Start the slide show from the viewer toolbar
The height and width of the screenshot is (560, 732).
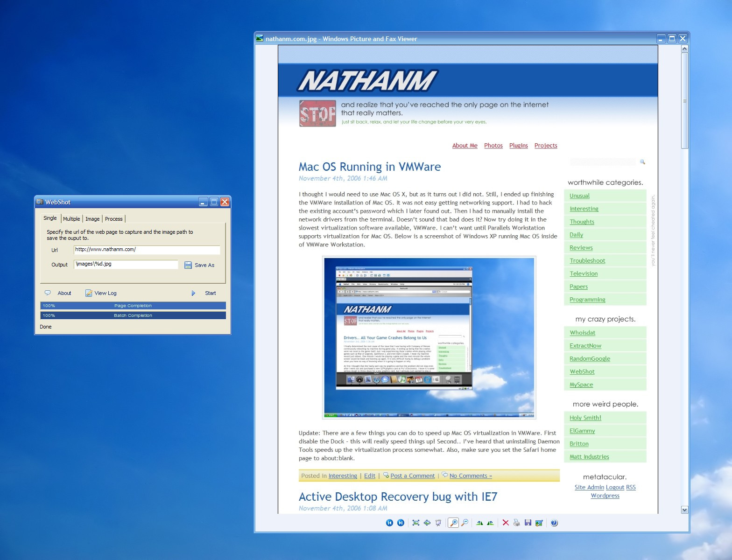point(438,523)
